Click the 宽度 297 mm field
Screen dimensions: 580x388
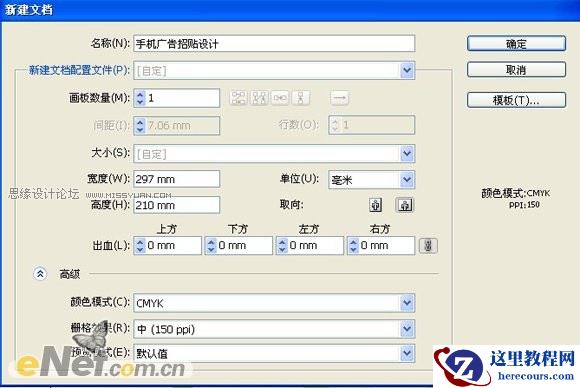tap(176, 179)
